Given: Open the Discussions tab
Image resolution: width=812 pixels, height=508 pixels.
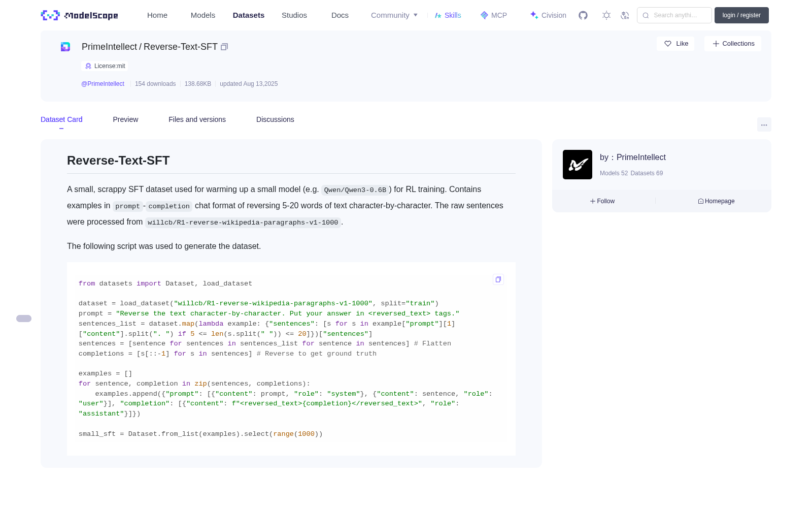Looking at the screenshot, I should click(x=275, y=119).
